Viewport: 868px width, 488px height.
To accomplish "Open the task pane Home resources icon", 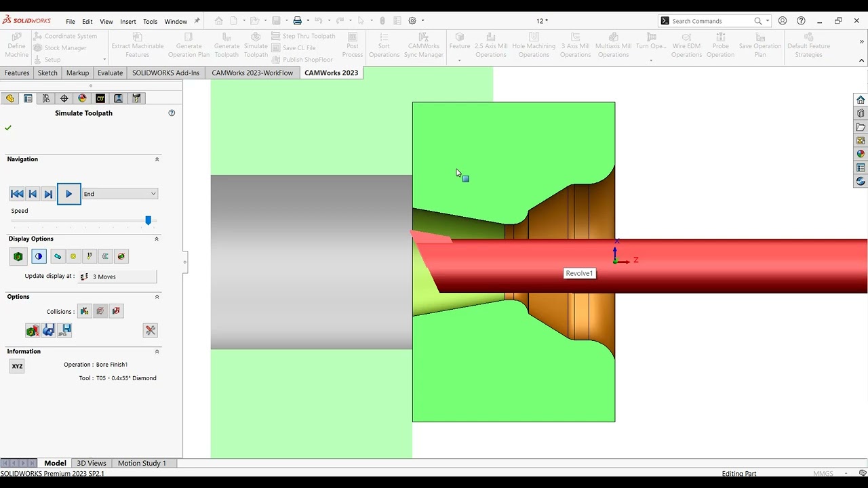I will (861, 100).
